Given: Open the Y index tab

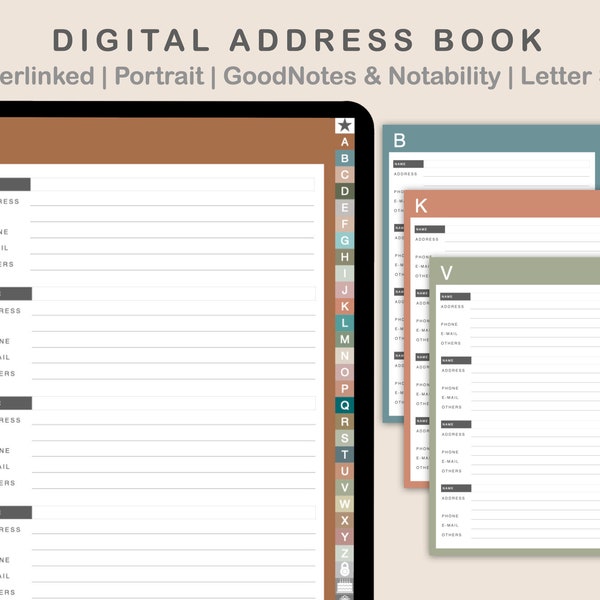Looking at the screenshot, I should 344,537.
